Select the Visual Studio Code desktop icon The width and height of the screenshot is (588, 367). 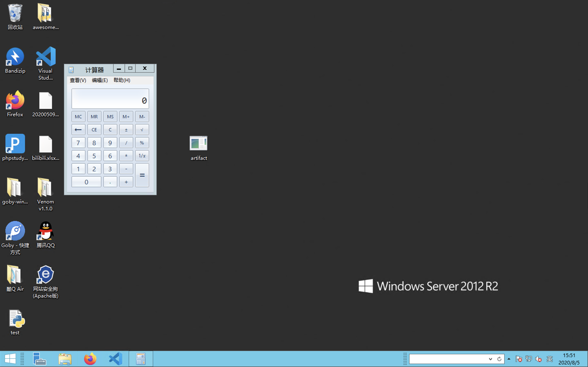click(x=46, y=57)
